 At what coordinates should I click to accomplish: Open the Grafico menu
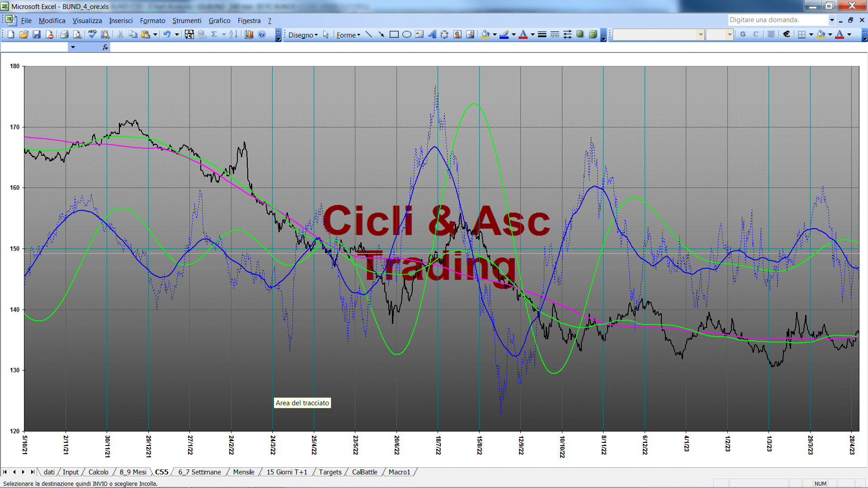pyautogui.click(x=219, y=20)
